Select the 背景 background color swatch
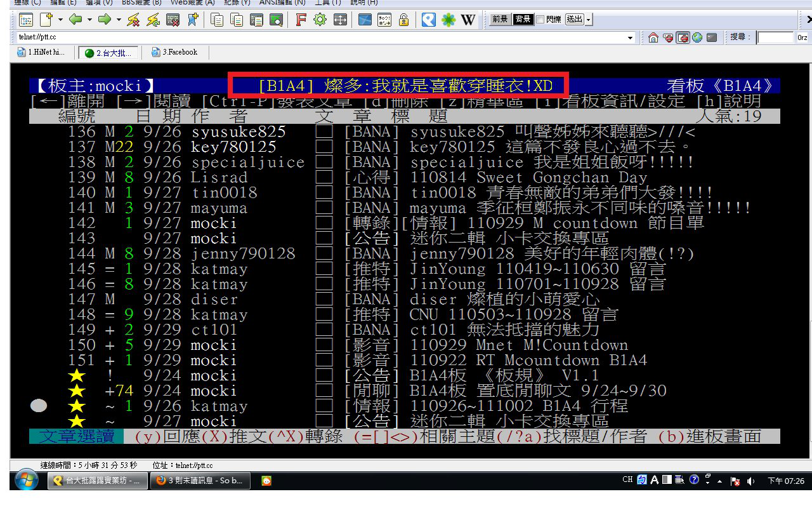Image resolution: width=812 pixels, height=508 pixels. (x=523, y=20)
